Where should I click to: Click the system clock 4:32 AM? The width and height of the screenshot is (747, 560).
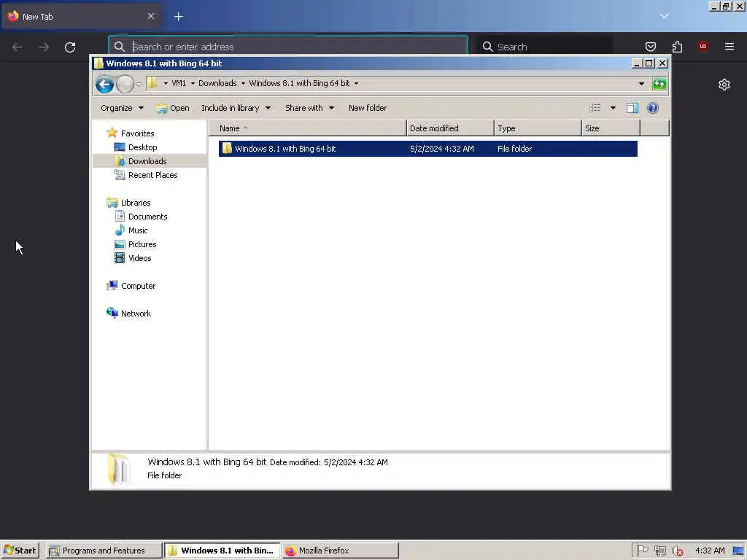710,551
